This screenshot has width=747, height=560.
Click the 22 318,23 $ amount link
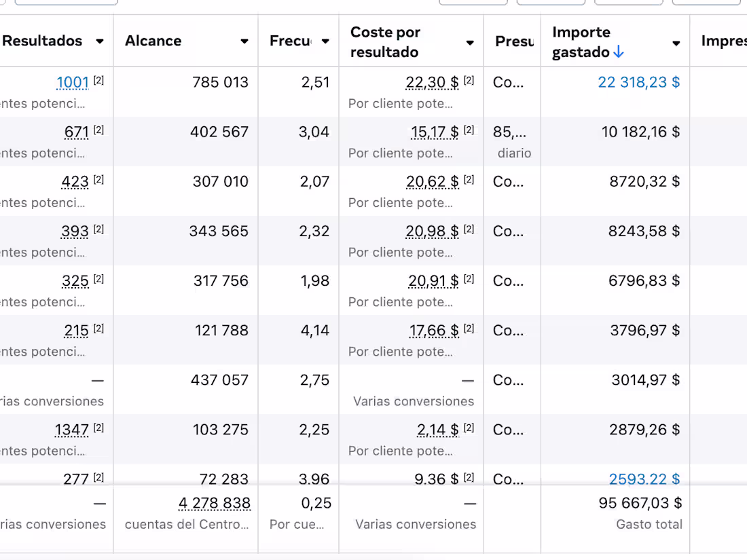(638, 83)
